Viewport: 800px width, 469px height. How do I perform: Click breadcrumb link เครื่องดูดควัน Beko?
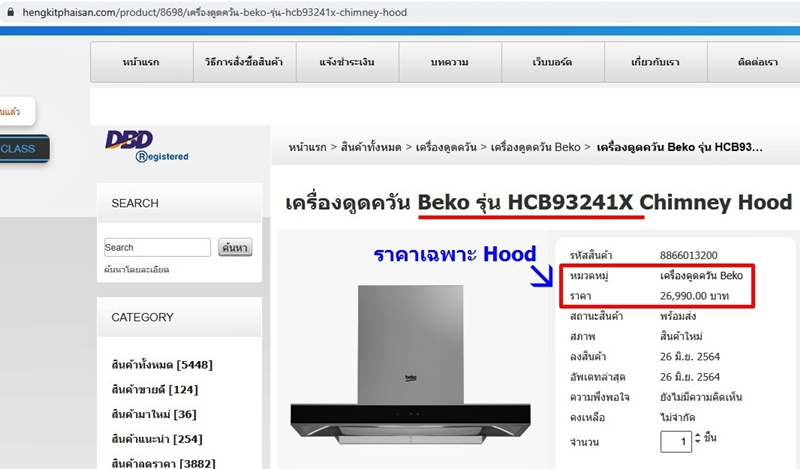click(x=535, y=147)
